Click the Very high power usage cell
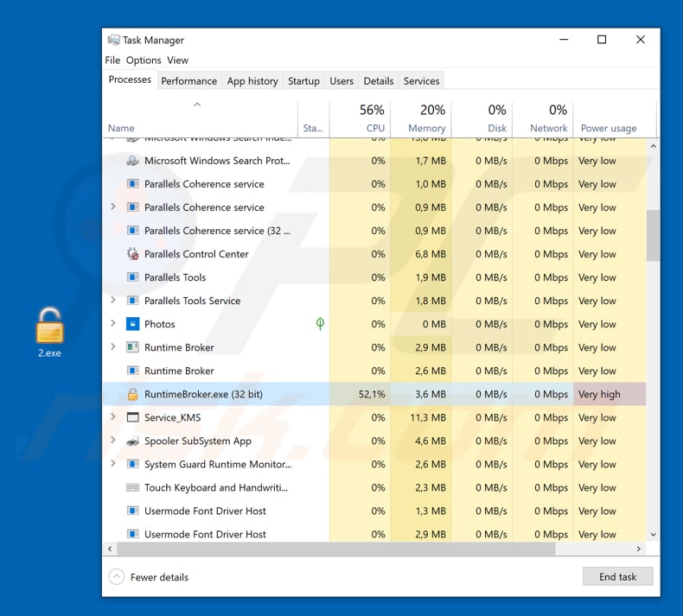The height and width of the screenshot is (616, 683). click(610, 394)
